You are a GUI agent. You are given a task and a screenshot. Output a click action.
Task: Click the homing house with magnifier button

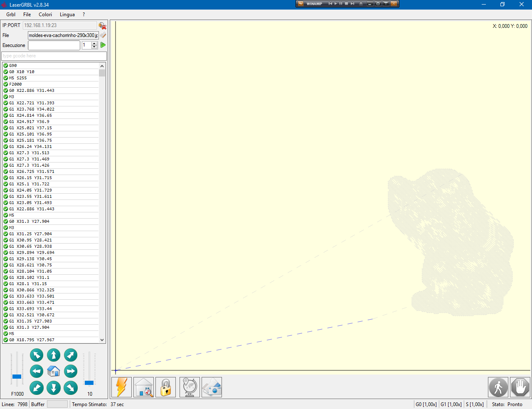pyautogui.click(x=144, y=387)
